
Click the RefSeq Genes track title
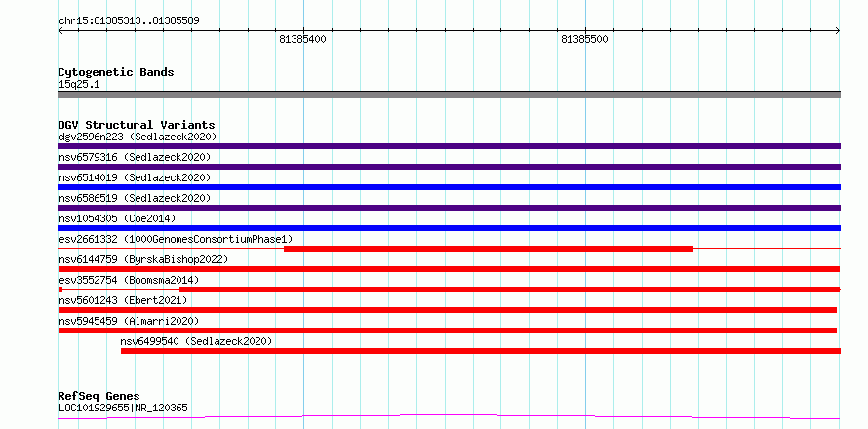coord(99,396)
